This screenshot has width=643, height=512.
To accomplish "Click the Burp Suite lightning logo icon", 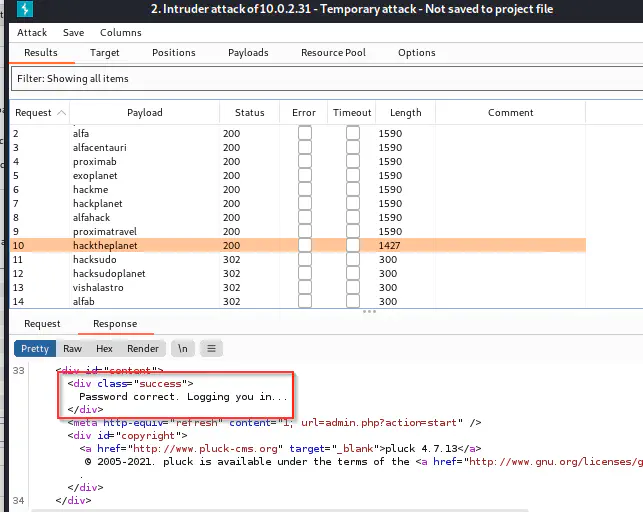I will tap(23, 10).
